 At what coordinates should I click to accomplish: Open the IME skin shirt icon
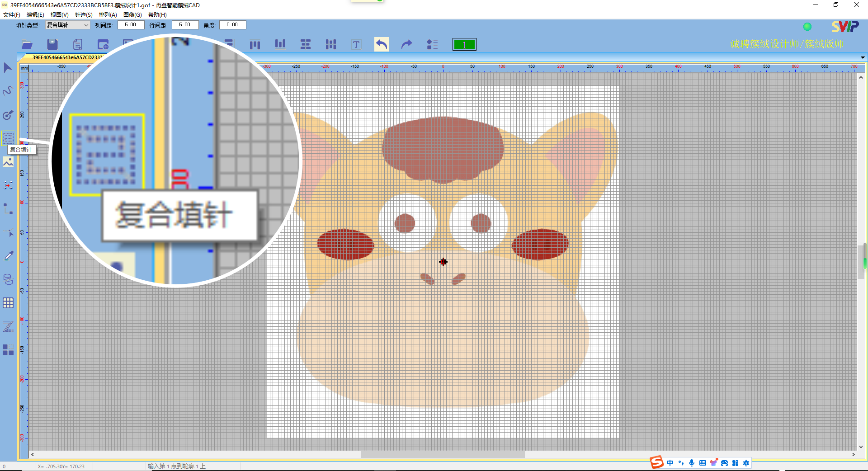pos(713,463)
